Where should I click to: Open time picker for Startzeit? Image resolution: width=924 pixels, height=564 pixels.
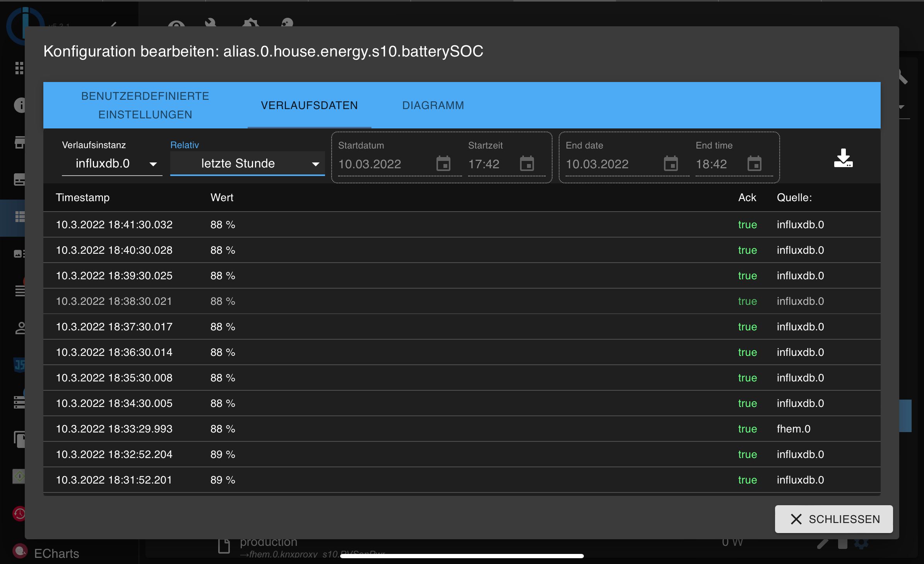pos(527,164)
